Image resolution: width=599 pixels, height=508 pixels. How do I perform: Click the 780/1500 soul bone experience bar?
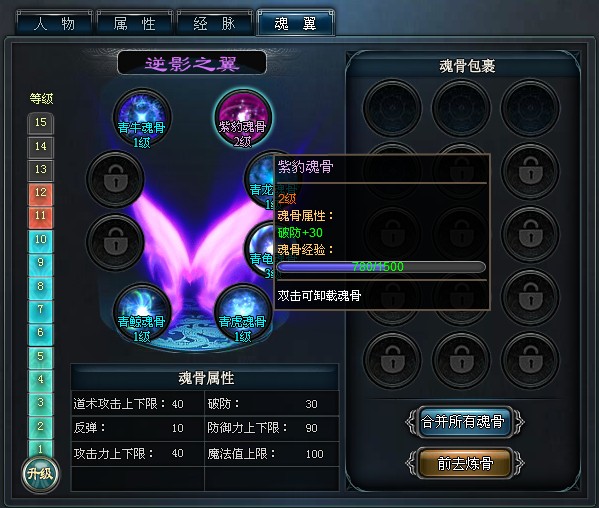381,267
